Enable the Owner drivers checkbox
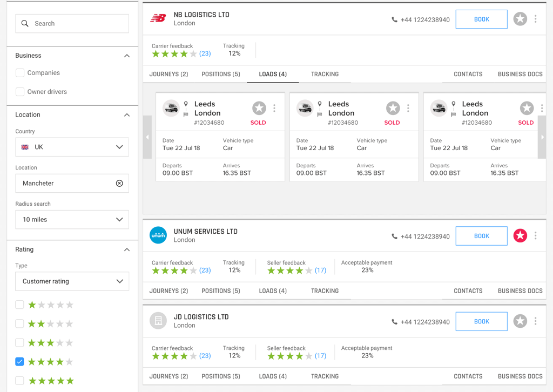The width and height of the screenshot is (553, 392). pos(20,92)
